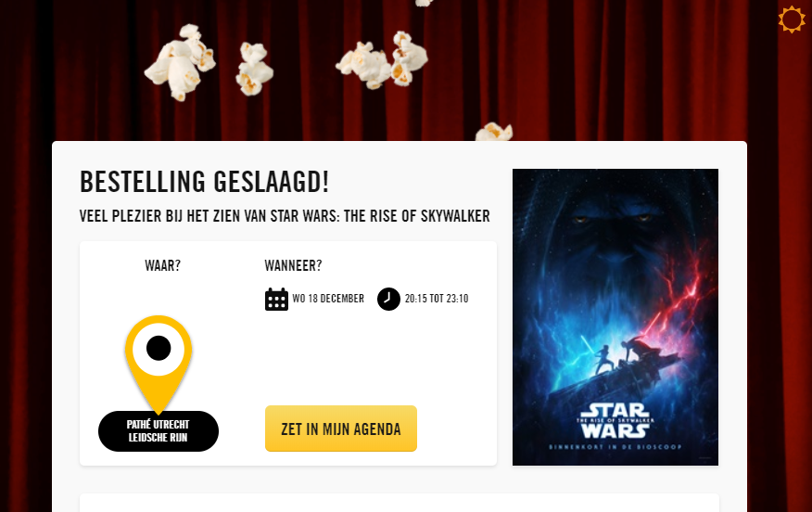Click the red curtain background at left

click(x=26, y=259)
